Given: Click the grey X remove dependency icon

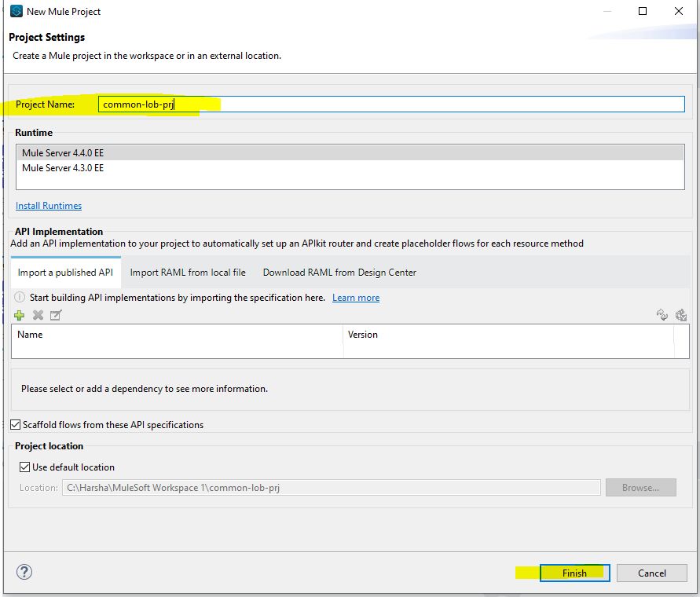Looking at the screenshot, I should (38, 315).
